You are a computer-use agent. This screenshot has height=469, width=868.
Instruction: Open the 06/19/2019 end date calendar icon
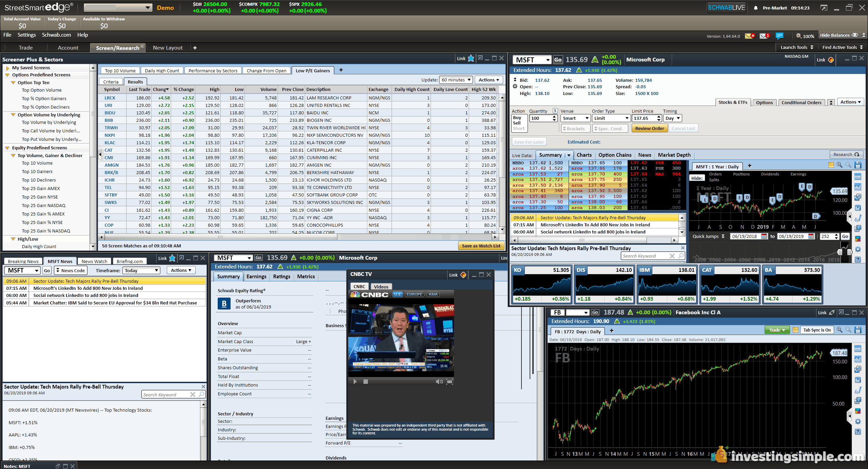[811, 236]
